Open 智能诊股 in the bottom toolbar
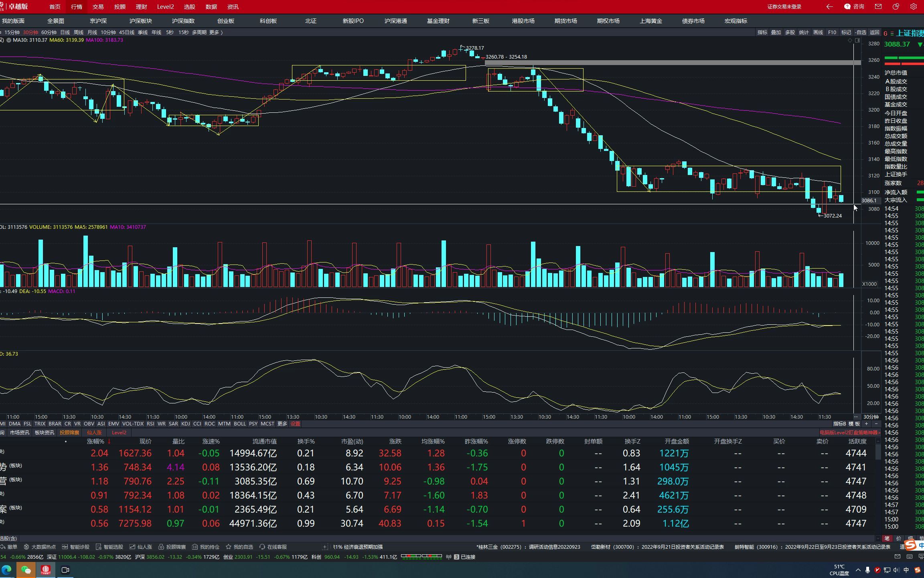The image size is (924, 578). click(x=76, y=547)
